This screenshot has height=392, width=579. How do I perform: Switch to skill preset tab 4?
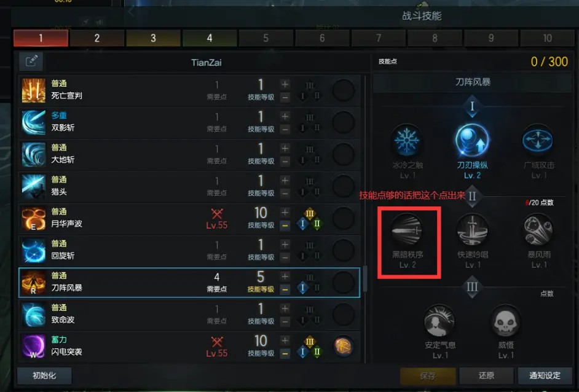pos(210,38)
